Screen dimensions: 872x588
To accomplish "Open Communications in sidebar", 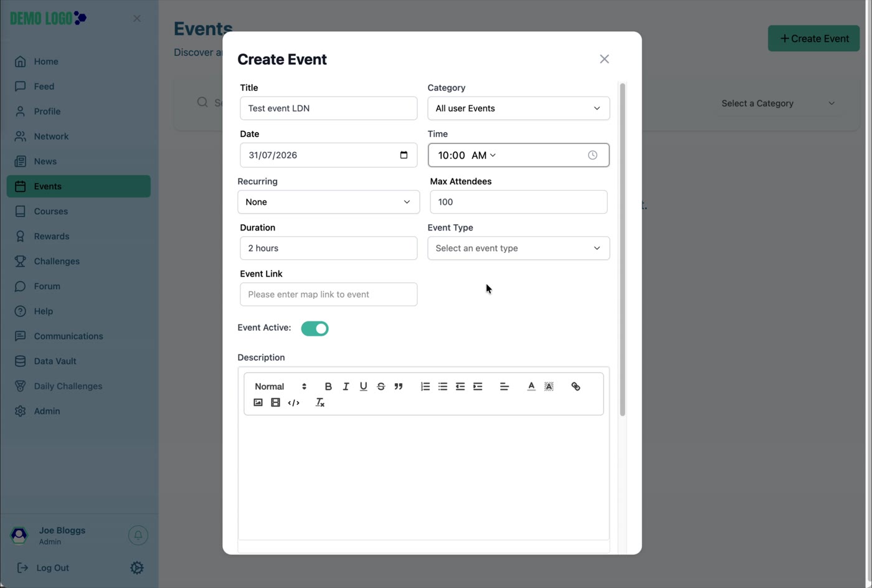I will [78, 336].
